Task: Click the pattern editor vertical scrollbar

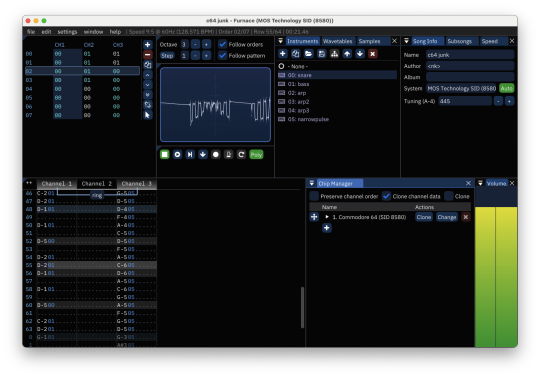Action: point(302,307)
